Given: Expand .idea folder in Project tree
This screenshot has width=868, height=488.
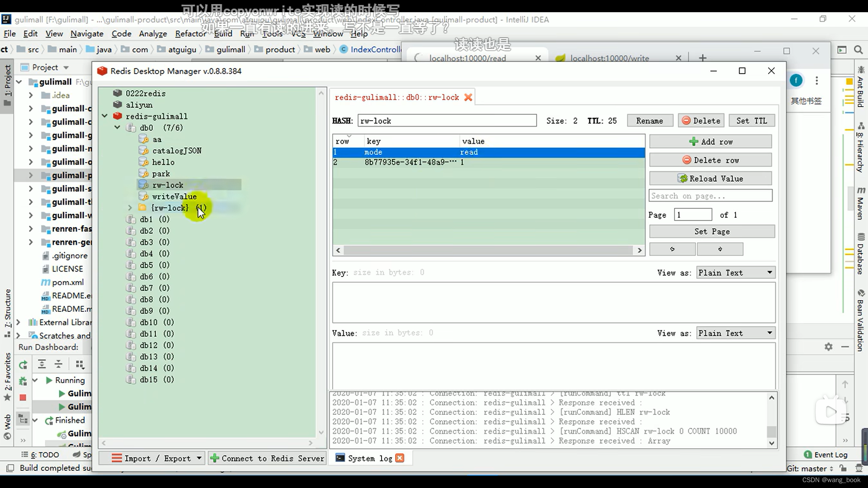Looking at the screenshot, I should click(x=30, y=95).
